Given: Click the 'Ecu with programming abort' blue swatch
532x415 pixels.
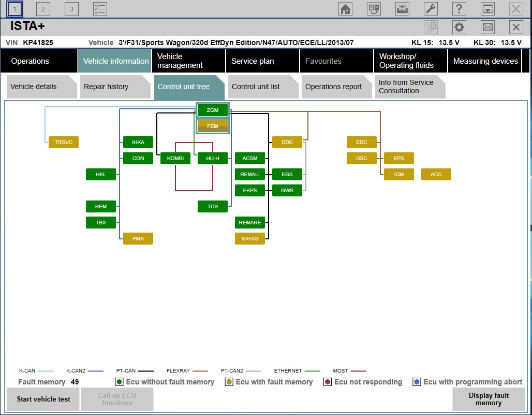Looking at the screenshot, I should pos(417,382).
